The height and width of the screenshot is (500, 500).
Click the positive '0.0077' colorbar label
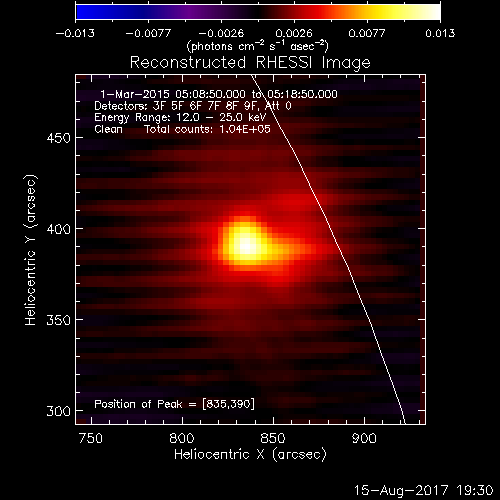click(x=367, y=33)
